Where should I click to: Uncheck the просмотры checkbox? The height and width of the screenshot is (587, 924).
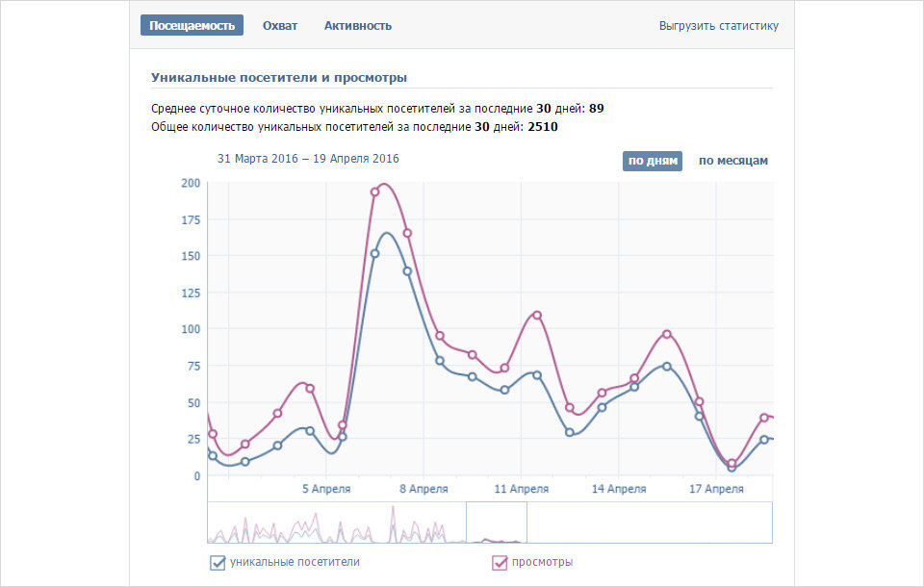[x=500, y=563]
